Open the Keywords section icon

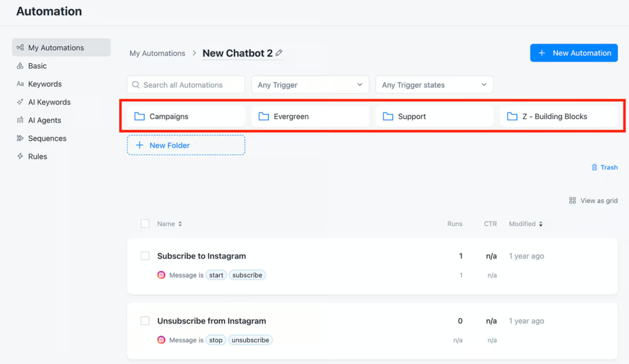[x=20, y=83]
